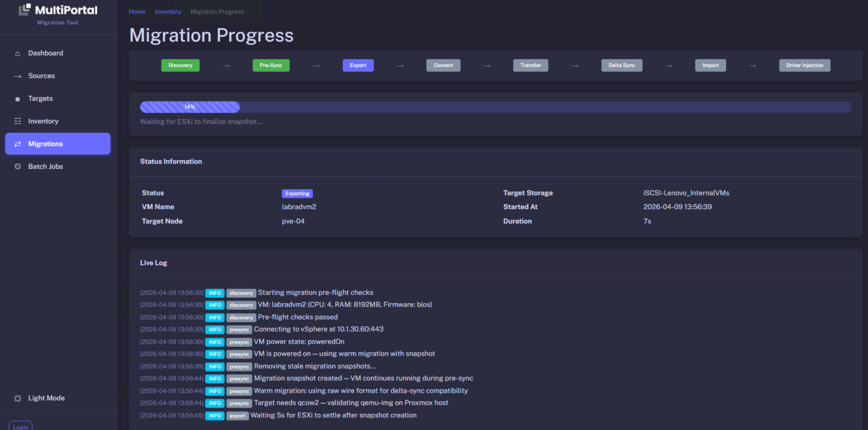The height and width of the screenshot is (430, 868).
Task: Click the Dashboard home icon
Action: click(x=18, y=53)
